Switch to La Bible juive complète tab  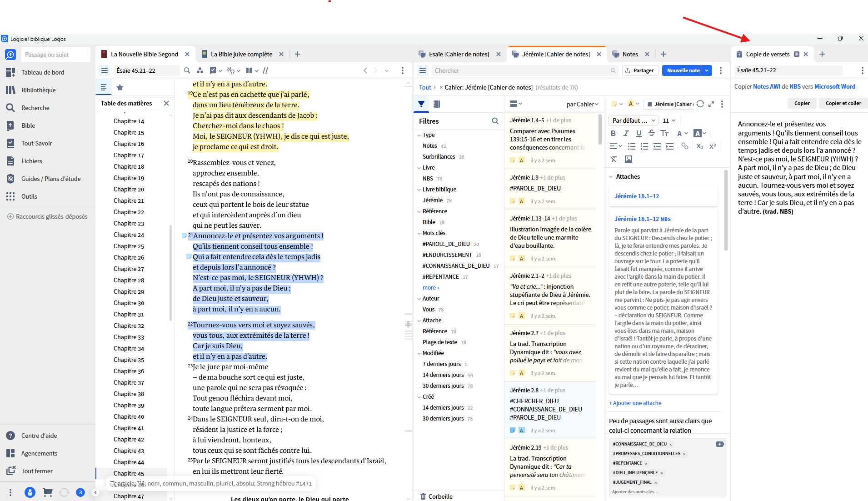point(241,54)
